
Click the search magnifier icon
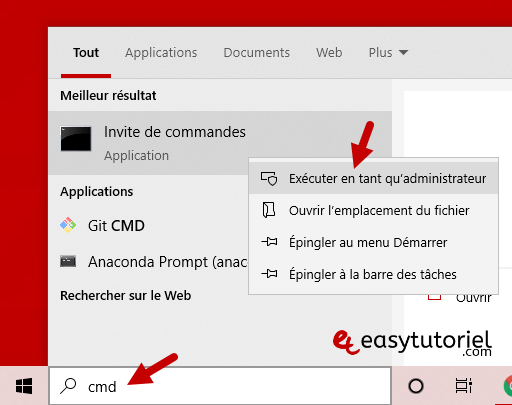68,386
